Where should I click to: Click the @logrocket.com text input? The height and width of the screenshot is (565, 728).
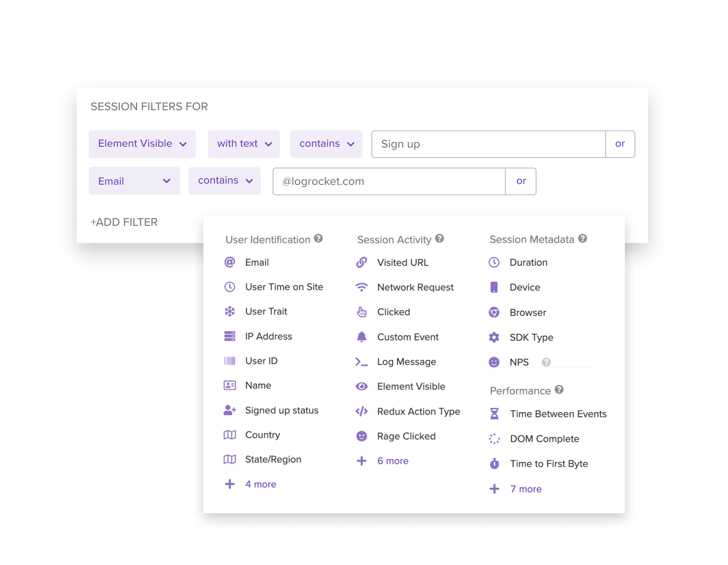click(389, 181)
